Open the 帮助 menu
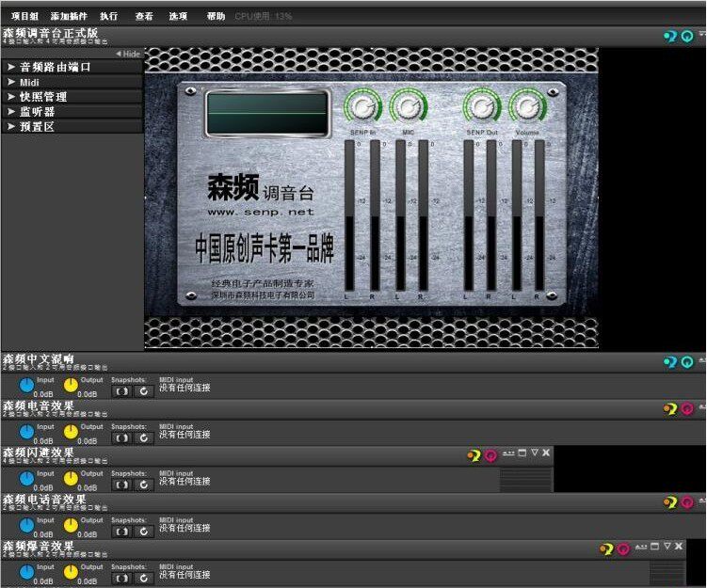This screenshot has width=707, height=588. pos(216,16)
